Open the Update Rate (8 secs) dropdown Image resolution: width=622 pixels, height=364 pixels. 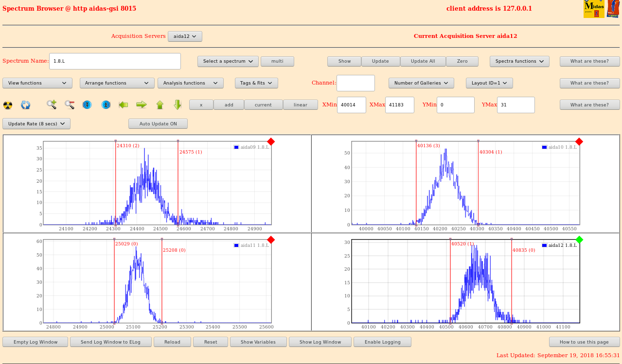coord(36,124)
